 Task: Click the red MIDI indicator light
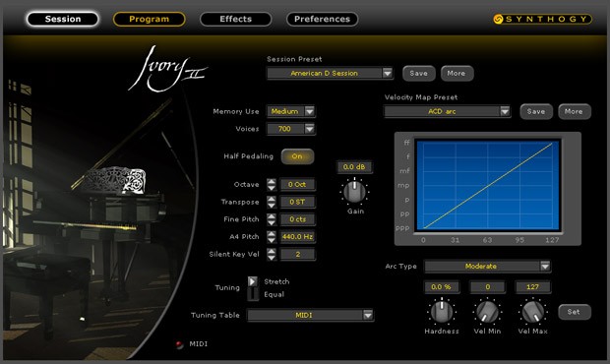click(x=179, y=344)
